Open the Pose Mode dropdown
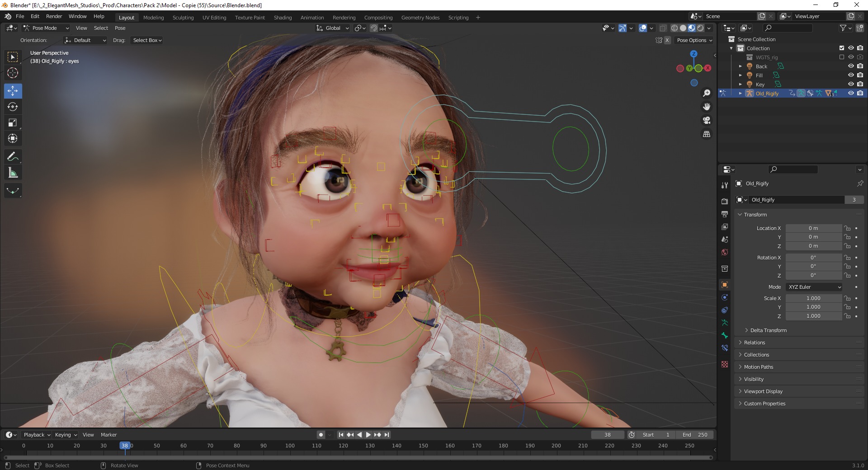Viewport: 868px width, 470px height. (x=46, y=28)
